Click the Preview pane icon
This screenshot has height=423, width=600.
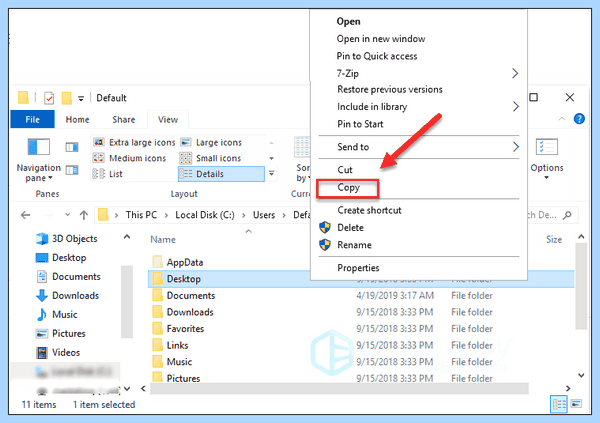coord(72,147)
